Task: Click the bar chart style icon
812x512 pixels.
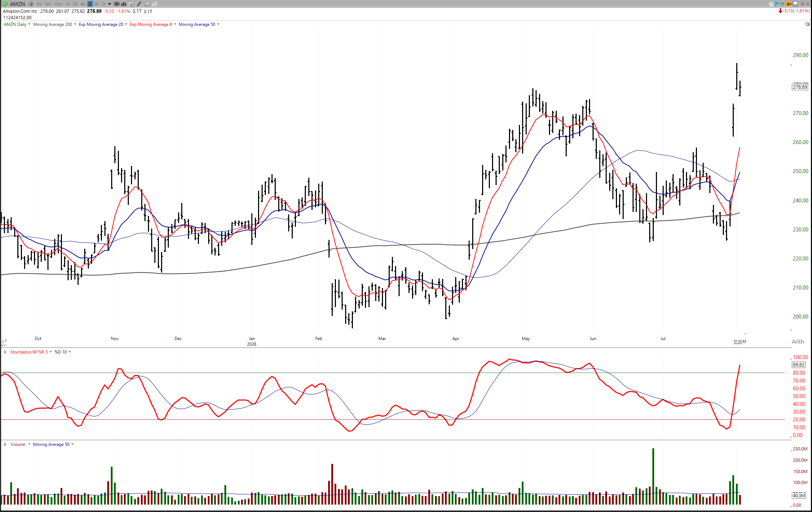Action: point(124,4)
